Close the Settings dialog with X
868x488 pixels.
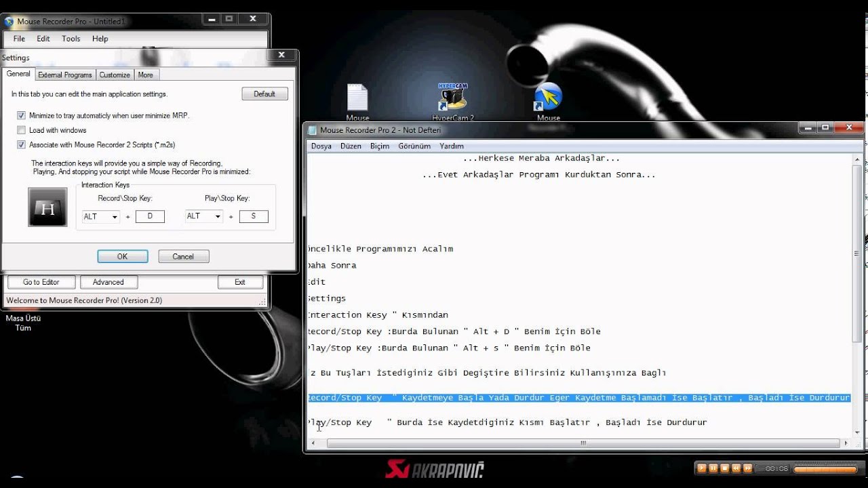[x=282, y=55]
